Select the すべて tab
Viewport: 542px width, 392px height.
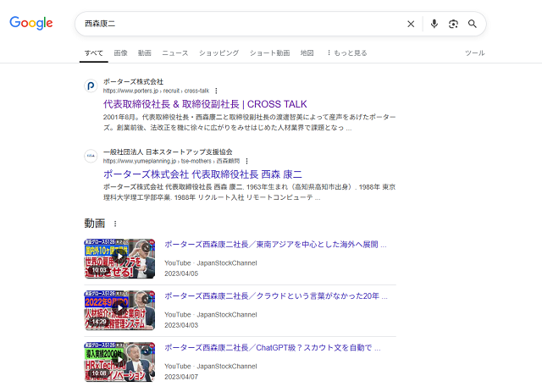pyautogui.click(x=94, y=52)
